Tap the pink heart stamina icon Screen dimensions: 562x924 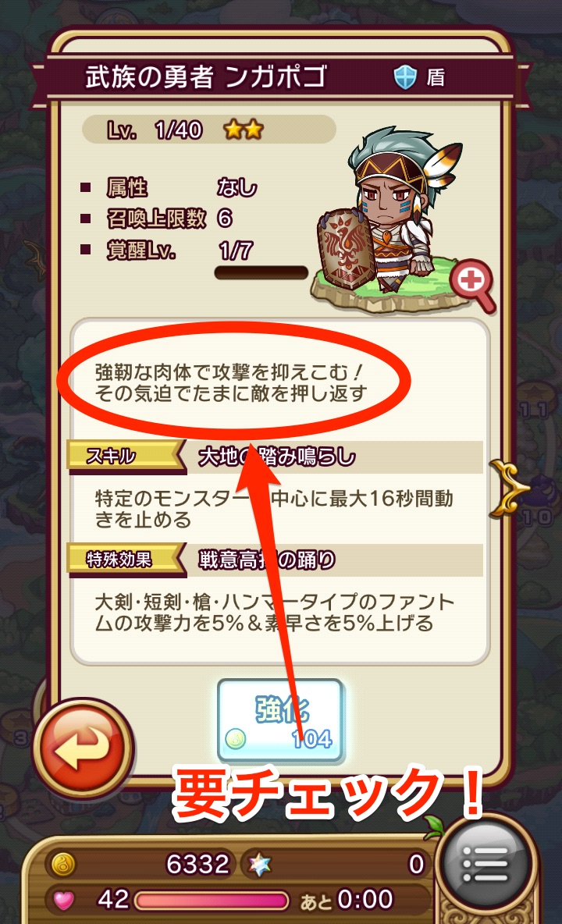click(64, 900)
